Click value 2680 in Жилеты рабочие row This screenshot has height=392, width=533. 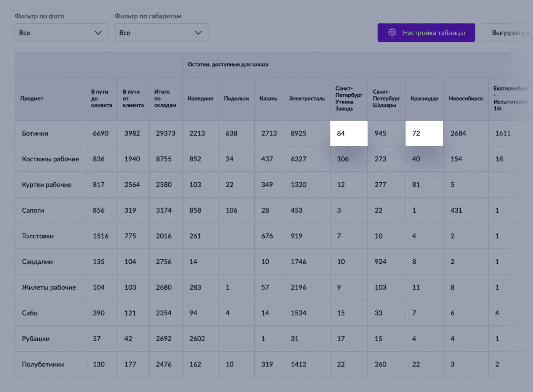coord(164,287)
